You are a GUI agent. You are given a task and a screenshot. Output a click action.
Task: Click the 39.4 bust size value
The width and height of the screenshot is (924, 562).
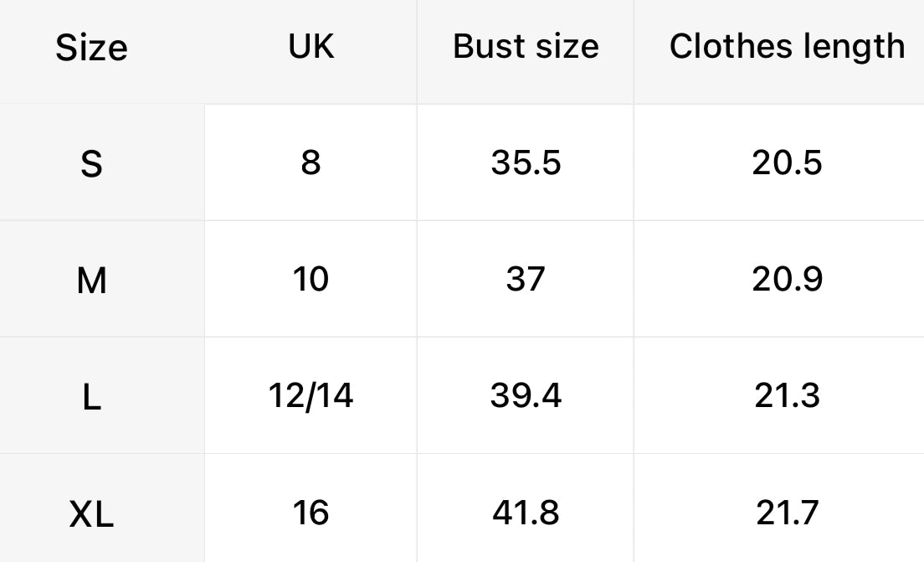pos(526,395)
